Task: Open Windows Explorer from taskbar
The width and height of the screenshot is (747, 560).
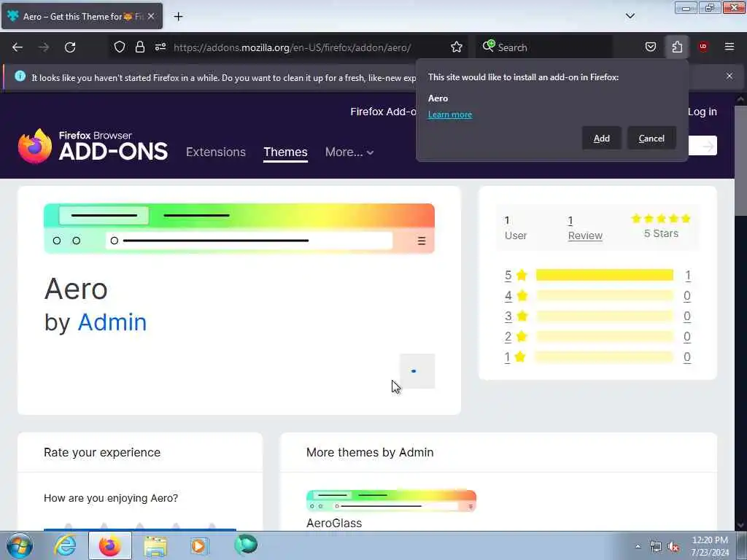Action: coord(155,545)
